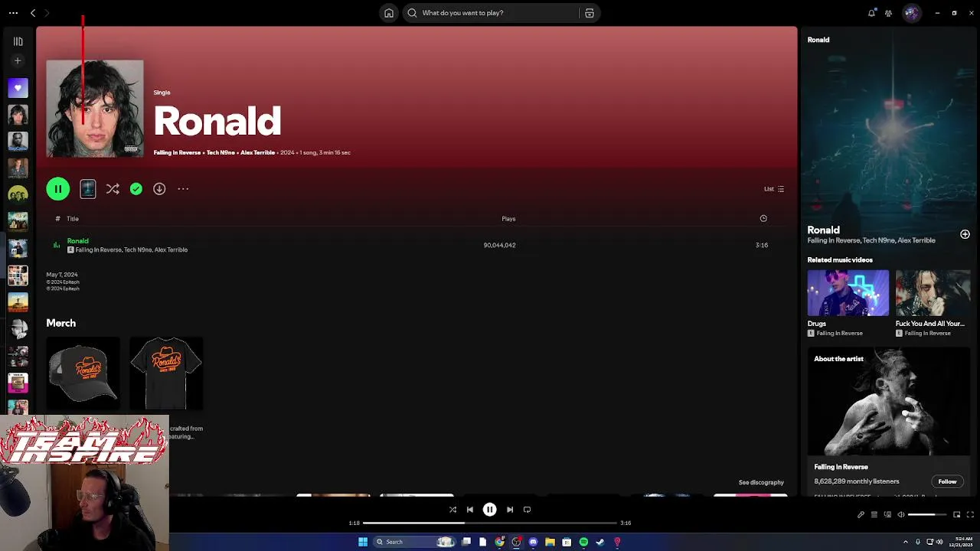Toggle the green saved-to-library checkmark

pyautogui.click(x=136, y=189)
